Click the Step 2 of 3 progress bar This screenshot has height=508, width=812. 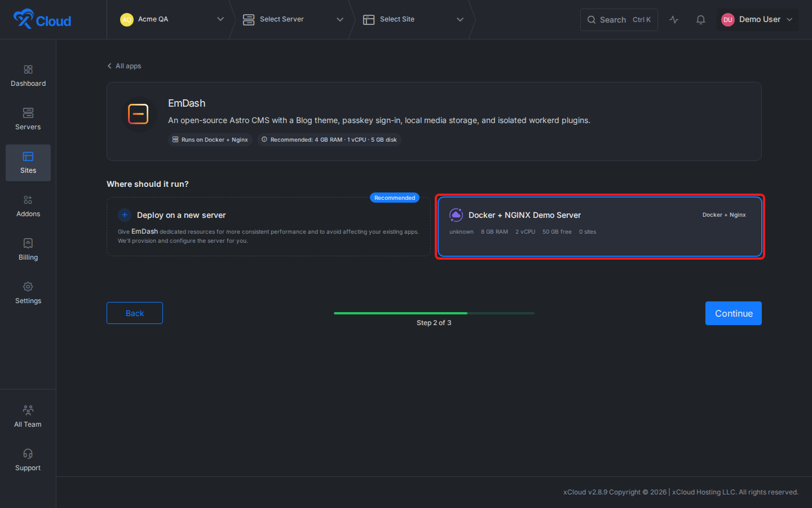click(x=434, y=313)
